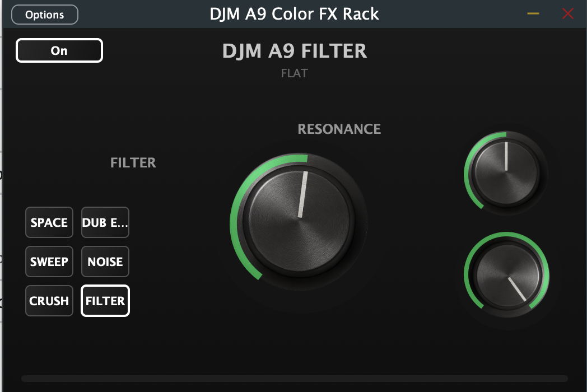Close the Color FX Rack window
This screenshot has width=587, height=392.
point(568,14)
